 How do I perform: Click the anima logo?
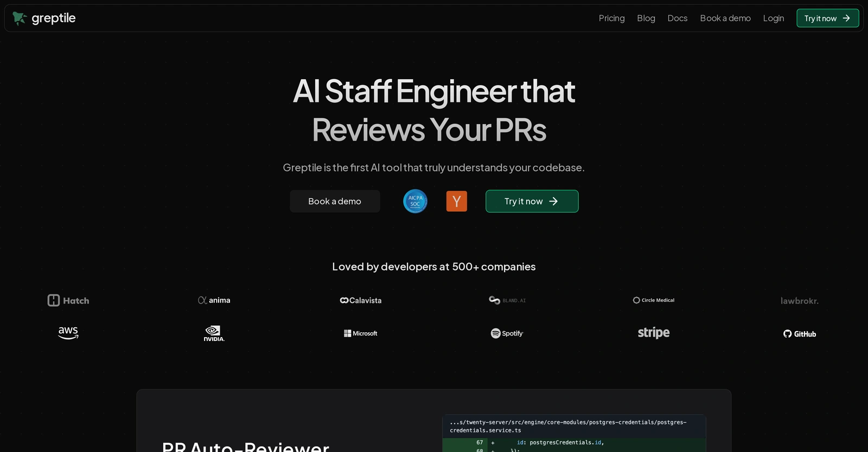point(214,300)
